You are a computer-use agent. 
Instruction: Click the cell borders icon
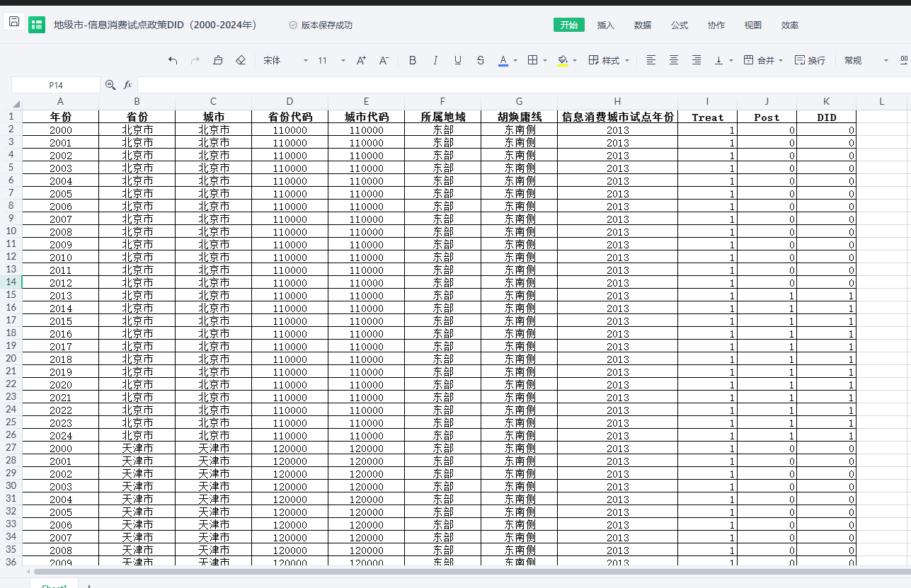(x=533, y=61)
